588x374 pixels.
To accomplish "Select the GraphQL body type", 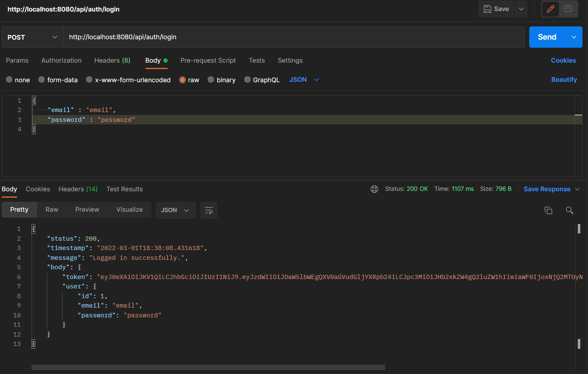I will (262, 80).
